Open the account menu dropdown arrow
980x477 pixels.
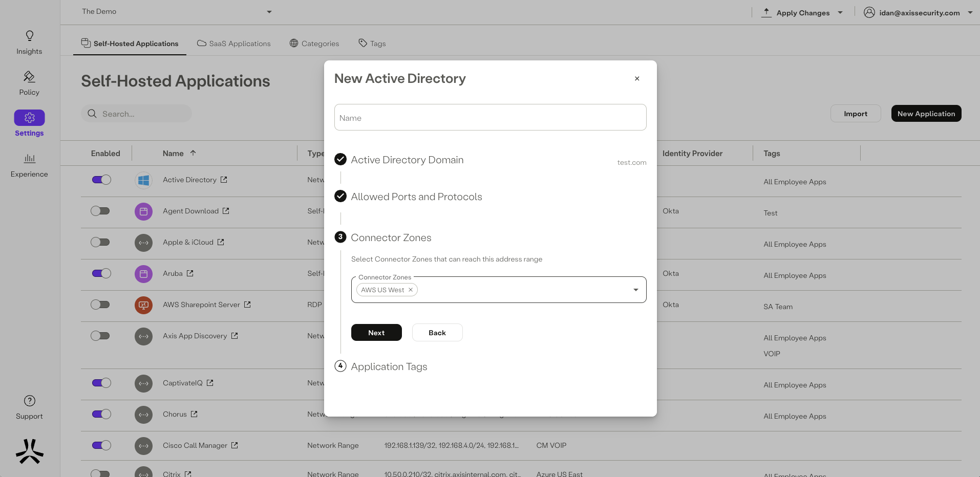pos(970,12)
